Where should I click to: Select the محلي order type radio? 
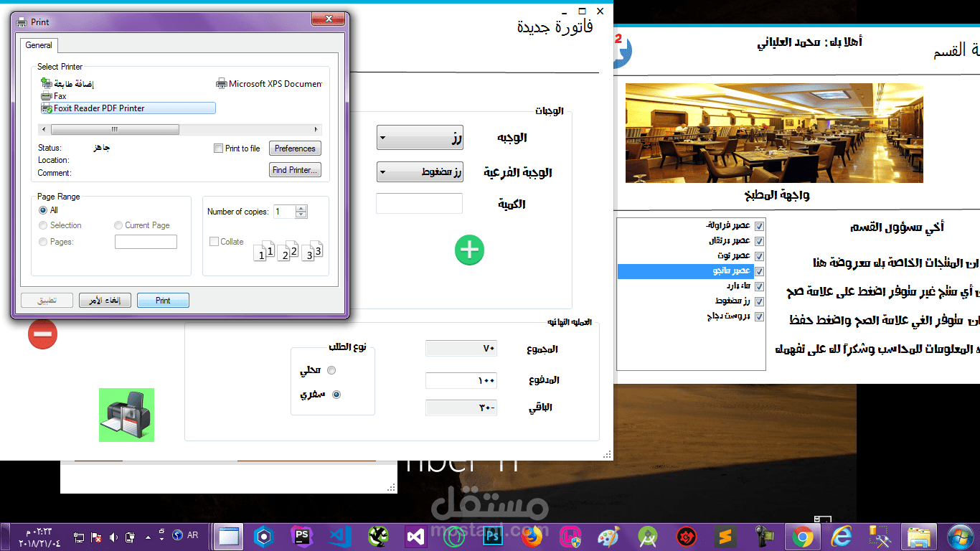pos(331,370)
